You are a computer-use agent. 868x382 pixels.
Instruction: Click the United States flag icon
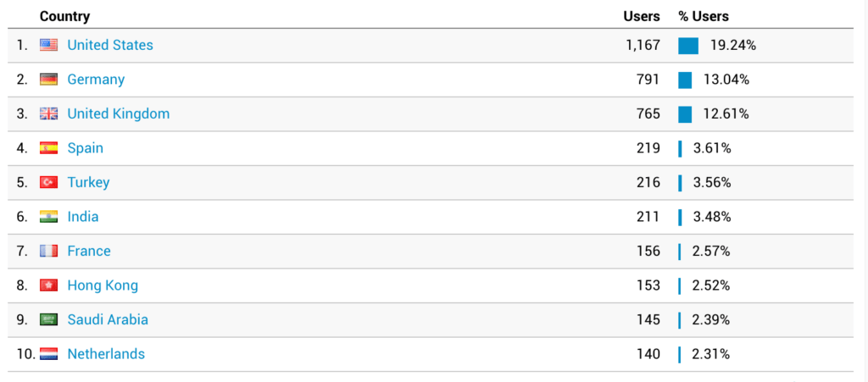pyautogui.click(x=48, y=46)
